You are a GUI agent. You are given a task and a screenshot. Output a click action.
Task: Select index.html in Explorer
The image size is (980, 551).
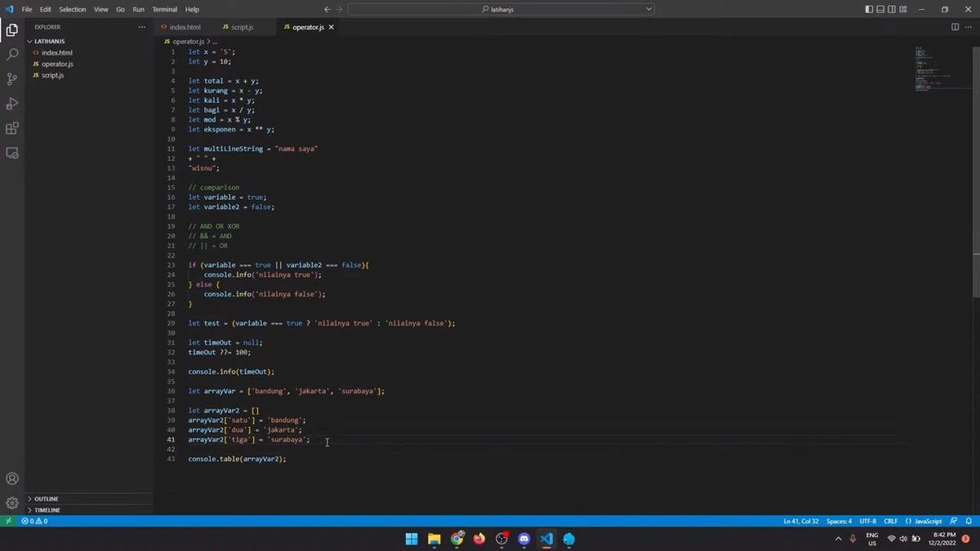(x=90, y=52)
